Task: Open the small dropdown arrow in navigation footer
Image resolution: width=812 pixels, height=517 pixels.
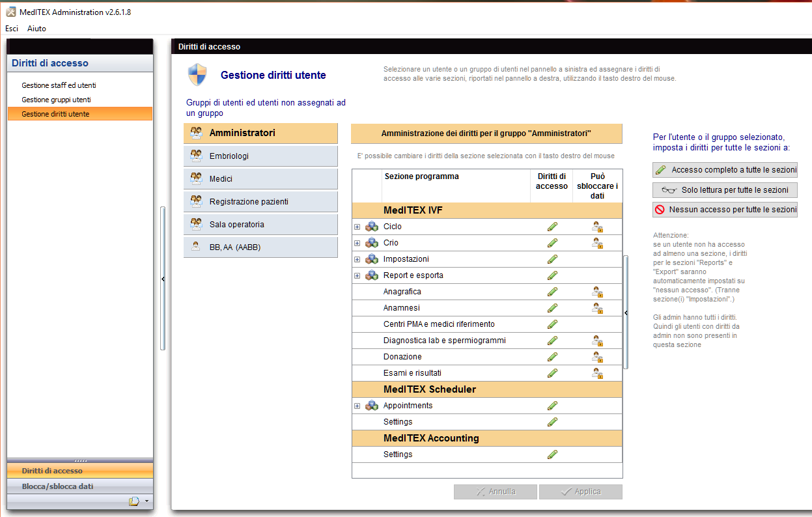Action: 147,501
